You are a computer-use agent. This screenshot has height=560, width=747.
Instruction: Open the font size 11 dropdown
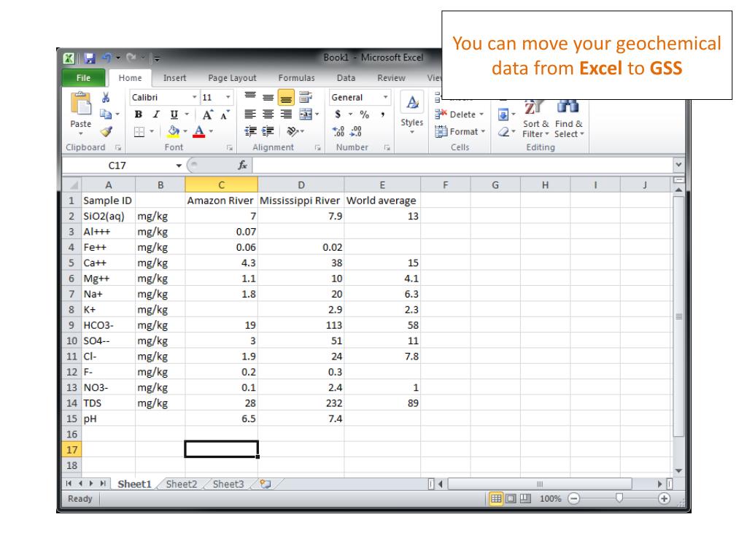(228, 98)
